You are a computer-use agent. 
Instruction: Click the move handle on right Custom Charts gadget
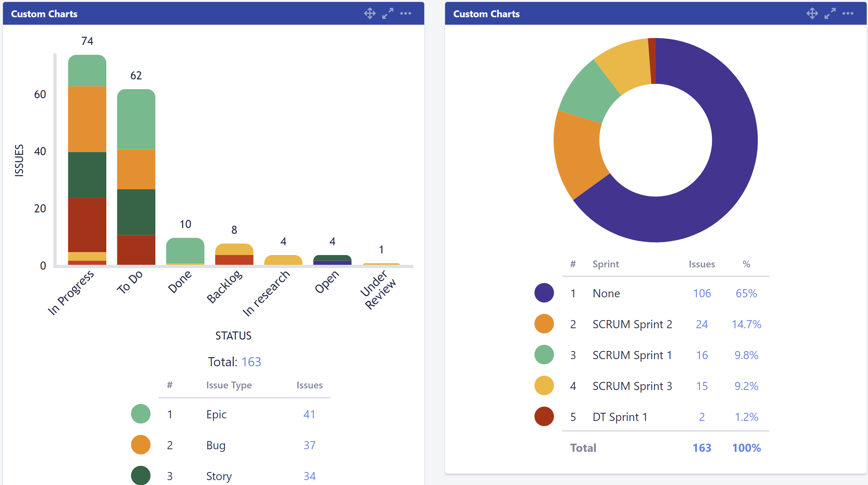point(812,13)
